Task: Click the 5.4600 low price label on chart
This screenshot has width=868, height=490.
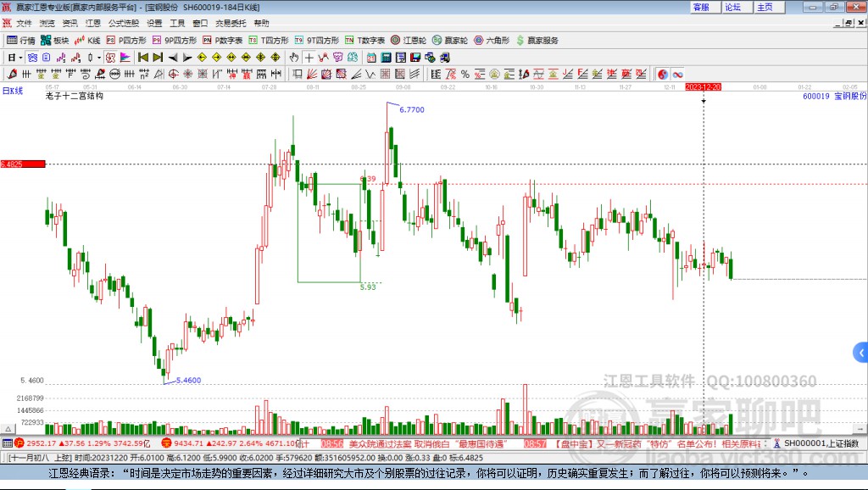Action: point(188,381)
